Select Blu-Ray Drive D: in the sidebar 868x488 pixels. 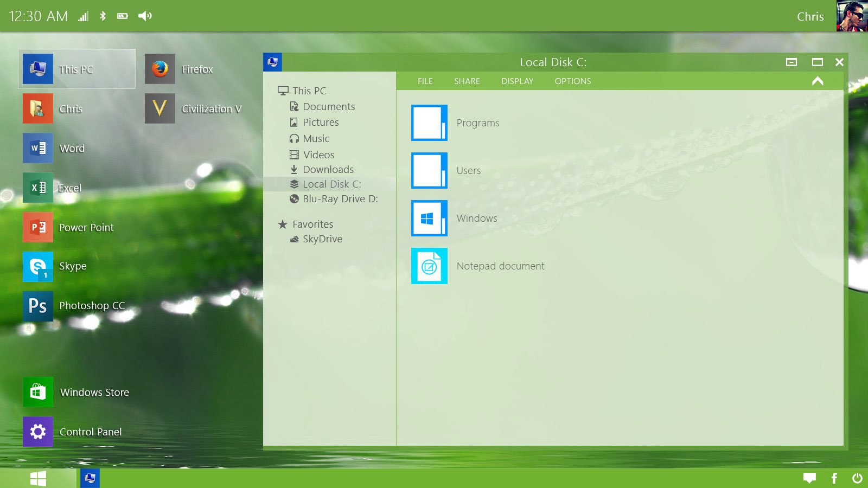(334, 198)
